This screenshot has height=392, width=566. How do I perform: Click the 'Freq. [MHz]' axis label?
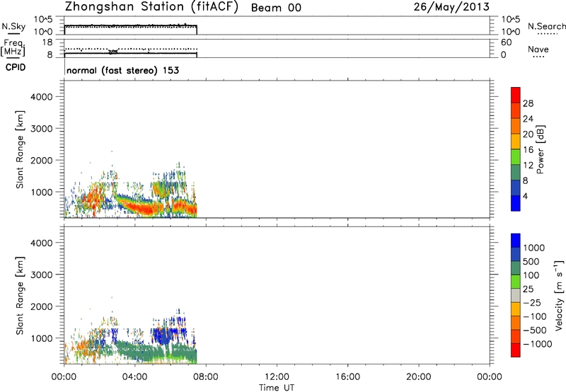point(13,47)
